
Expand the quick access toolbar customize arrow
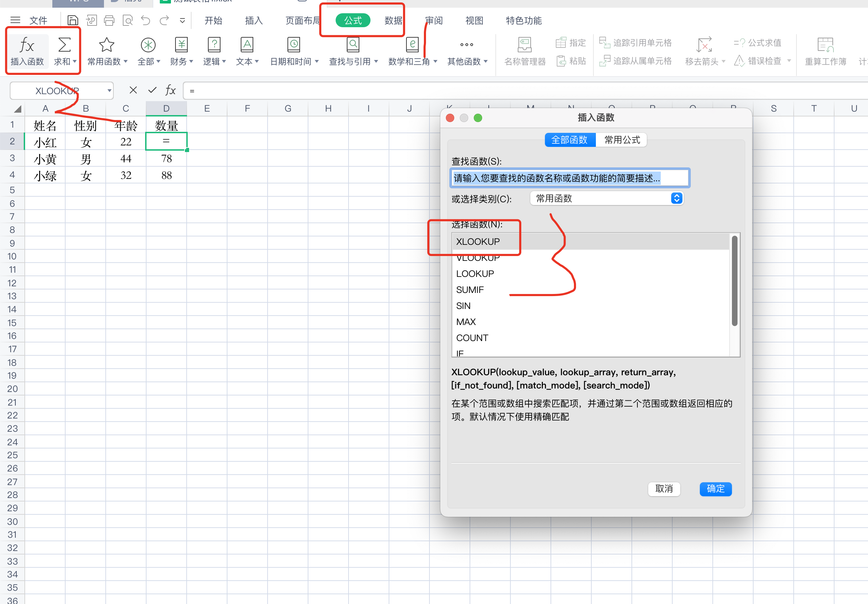(182, 21)
